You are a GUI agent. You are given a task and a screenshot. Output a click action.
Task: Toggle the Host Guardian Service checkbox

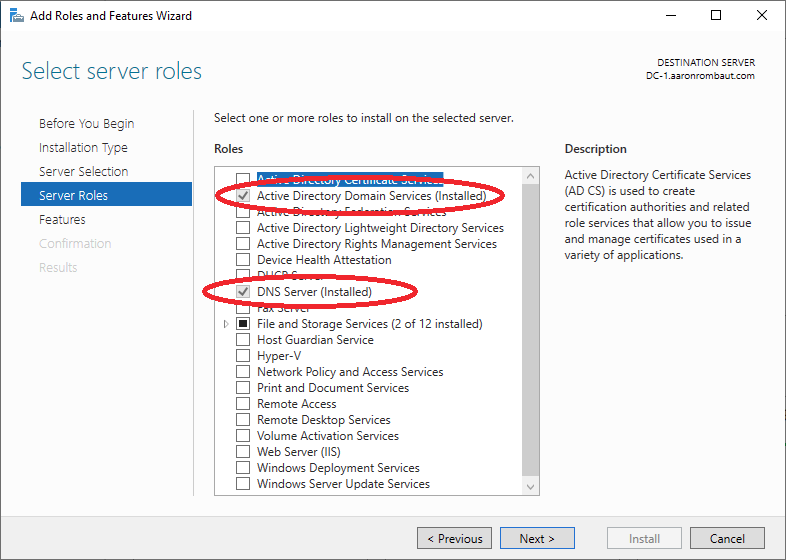click(x=243, y=340)
